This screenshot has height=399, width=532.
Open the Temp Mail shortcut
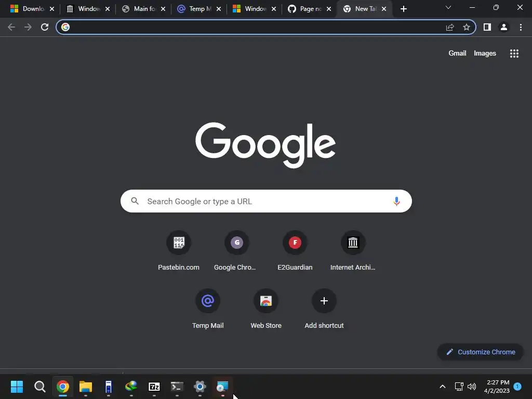pos(208,309)
